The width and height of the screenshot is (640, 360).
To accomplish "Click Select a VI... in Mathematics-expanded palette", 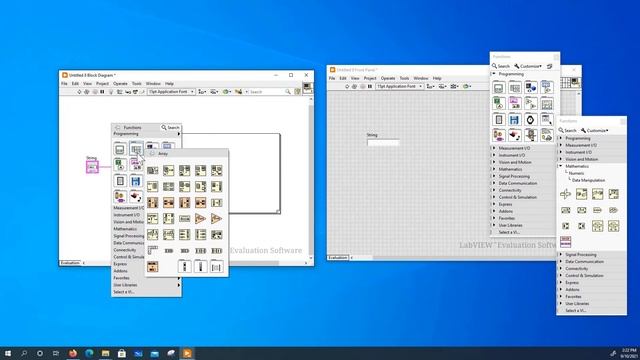I will (x=576, y=311).
